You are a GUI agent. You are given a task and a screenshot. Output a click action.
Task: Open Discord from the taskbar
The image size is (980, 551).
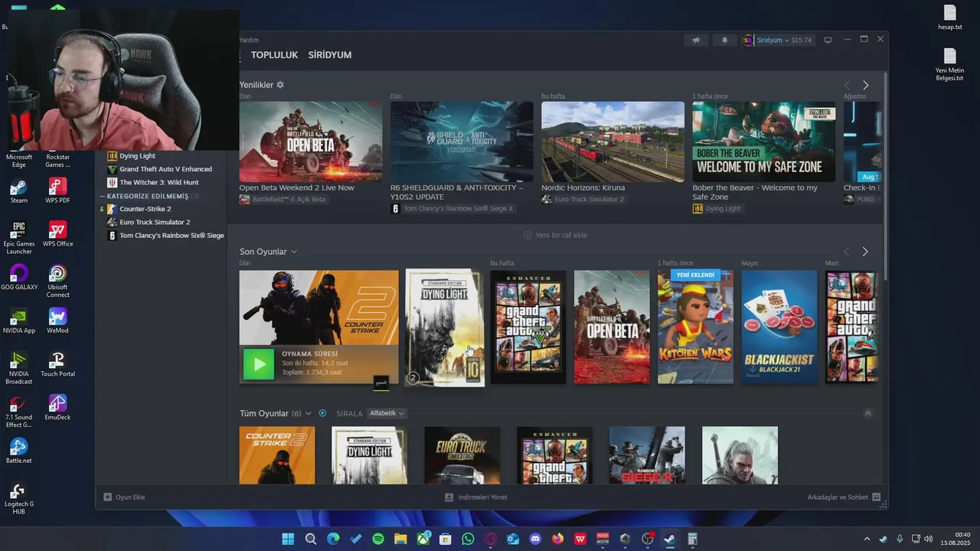[x=535, y=539]
